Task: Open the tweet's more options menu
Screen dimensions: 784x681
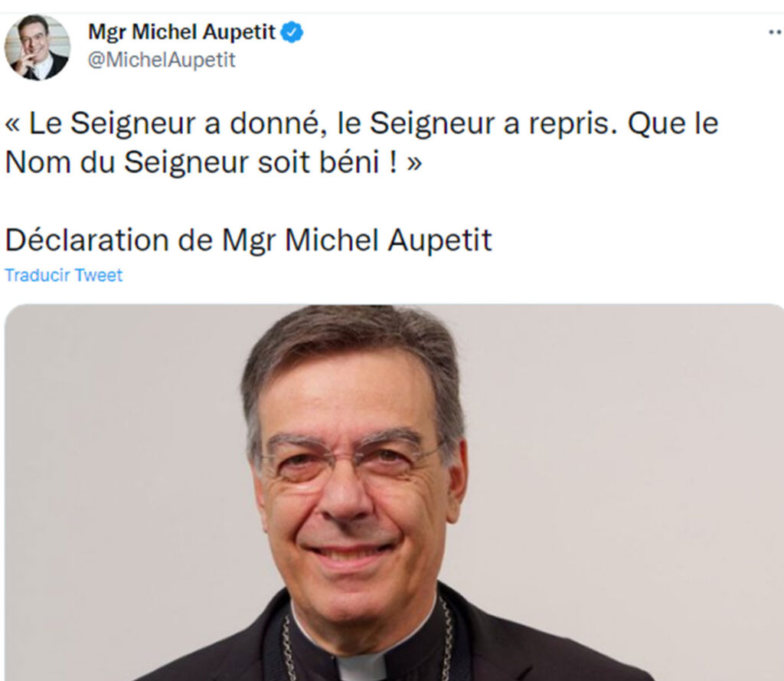Action: pos(776,32)
